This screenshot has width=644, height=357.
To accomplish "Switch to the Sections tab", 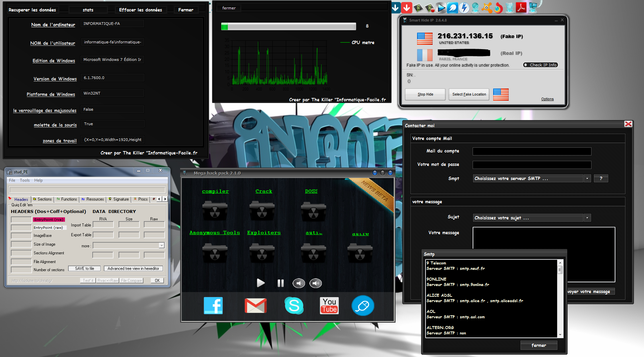I will (x=42, y=199).
